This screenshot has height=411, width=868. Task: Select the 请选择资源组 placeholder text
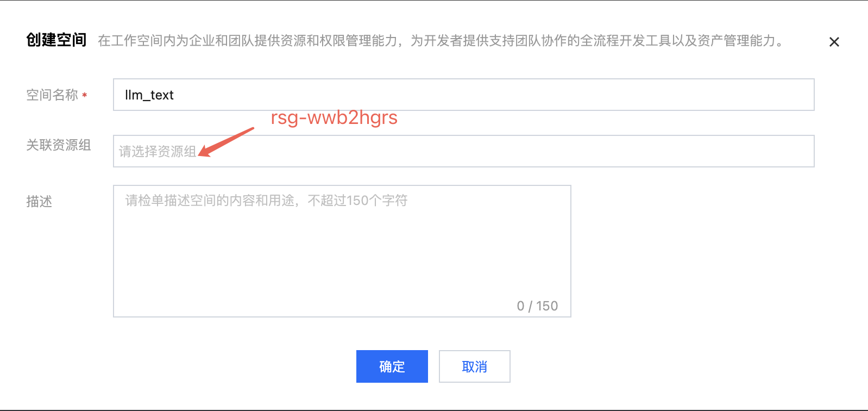(158, 152)
